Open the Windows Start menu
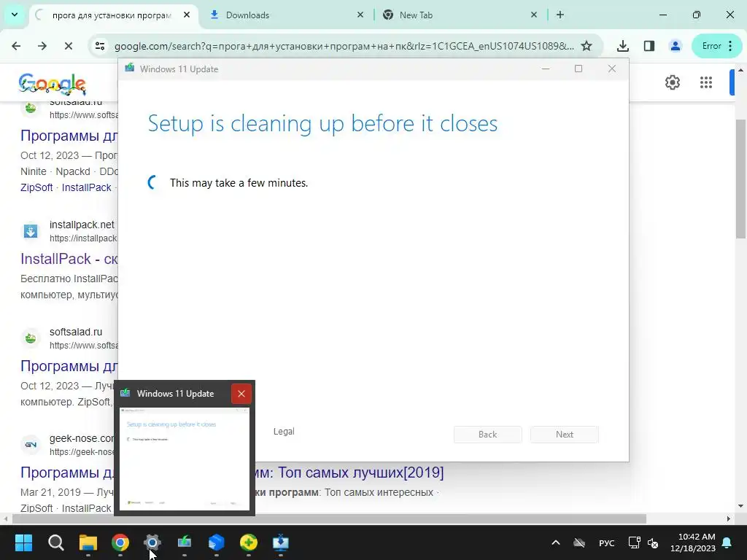 click(23, 542)
